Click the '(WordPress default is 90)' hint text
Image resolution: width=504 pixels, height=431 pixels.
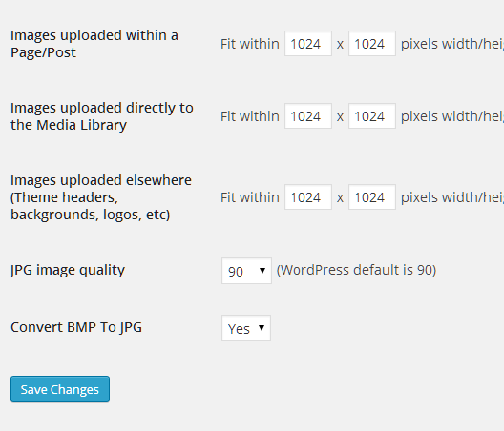356,270
